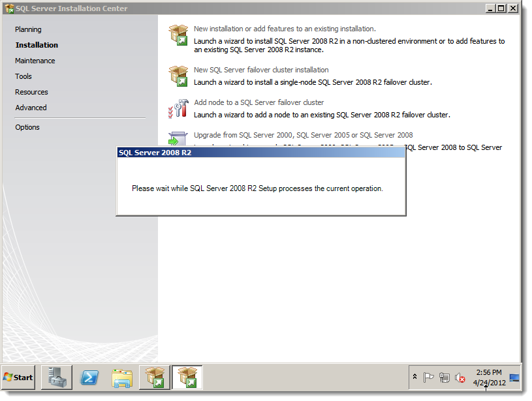This screenshot has width=532, height=401.
Task: Click the Action Center flag tray icon
Action: click(428, 378)
